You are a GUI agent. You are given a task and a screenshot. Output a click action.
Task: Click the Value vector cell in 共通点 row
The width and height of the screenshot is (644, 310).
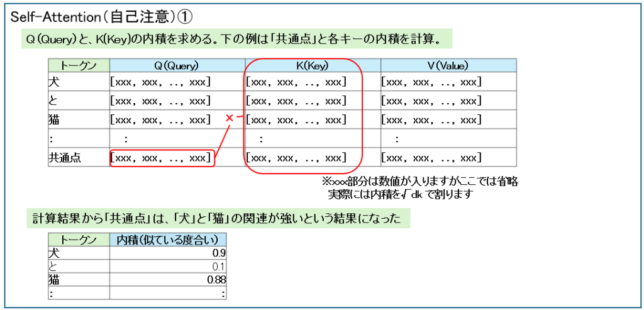(x=431, y=157)
